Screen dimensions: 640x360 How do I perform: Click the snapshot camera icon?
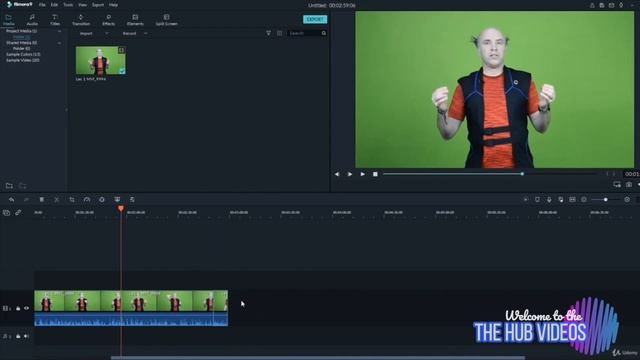629,184
